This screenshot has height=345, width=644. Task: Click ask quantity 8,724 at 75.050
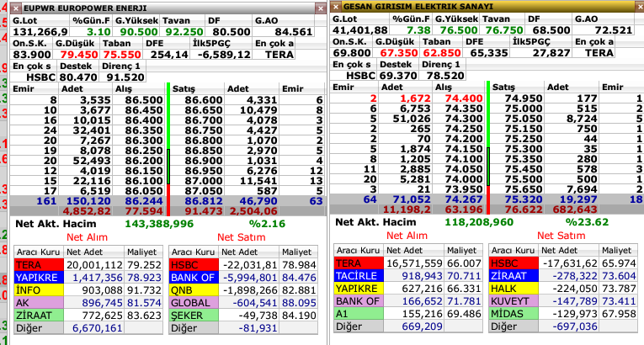click(x=581, y=119)
